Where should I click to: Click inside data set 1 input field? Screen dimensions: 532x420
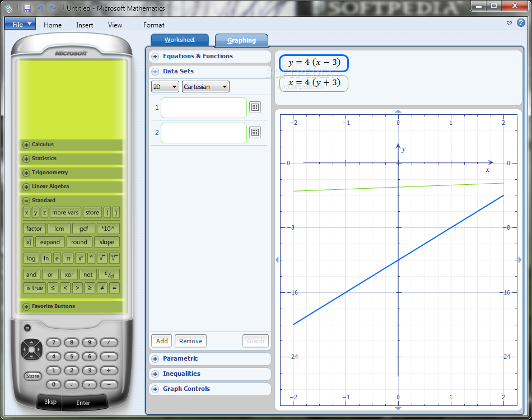point(204,108)
